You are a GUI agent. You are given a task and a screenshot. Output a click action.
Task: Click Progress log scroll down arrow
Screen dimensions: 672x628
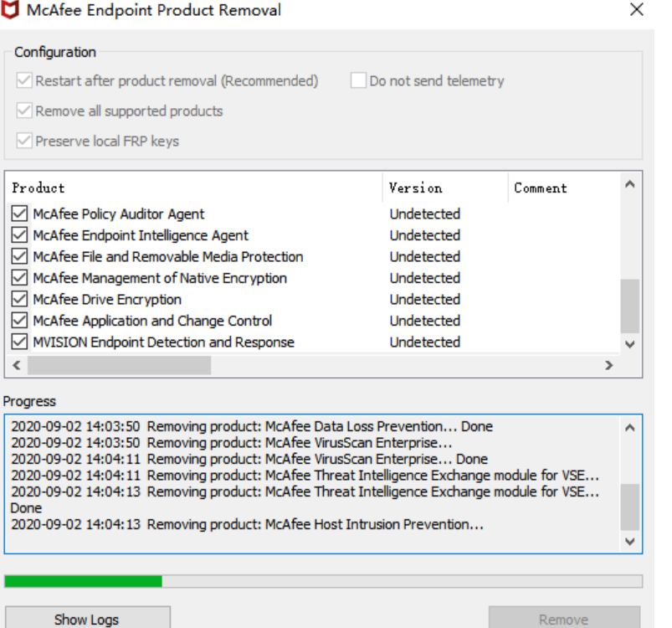tap(630, 541)
